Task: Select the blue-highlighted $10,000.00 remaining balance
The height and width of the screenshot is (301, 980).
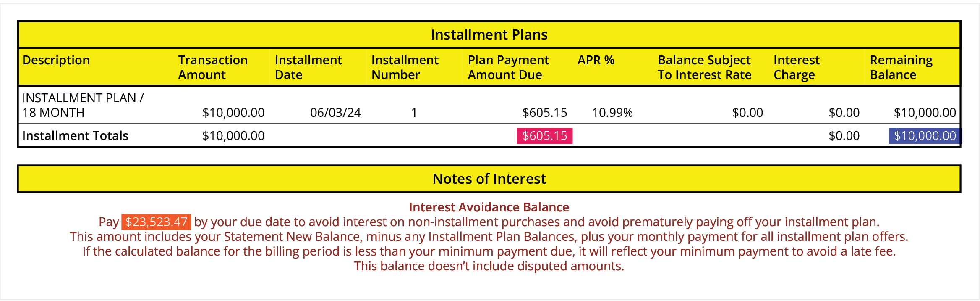Action: click(925, 136)
